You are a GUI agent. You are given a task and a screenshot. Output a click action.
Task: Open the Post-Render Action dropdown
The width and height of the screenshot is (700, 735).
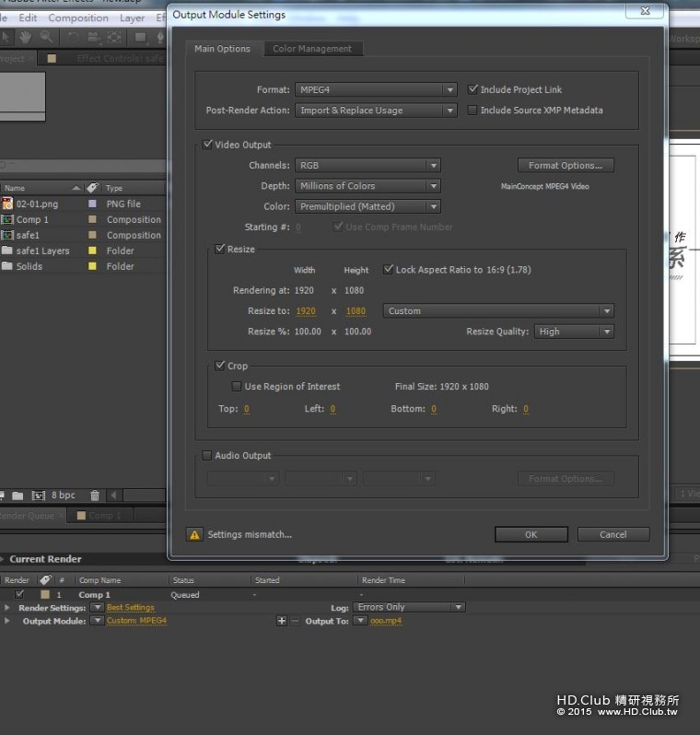[x=376, y=111]
